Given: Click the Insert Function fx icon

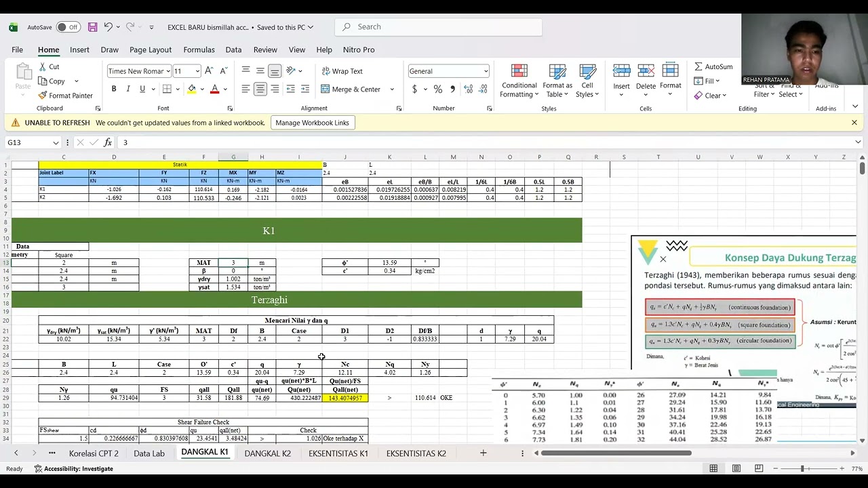Looking at the screenshot, I should [x=108, y=142].
